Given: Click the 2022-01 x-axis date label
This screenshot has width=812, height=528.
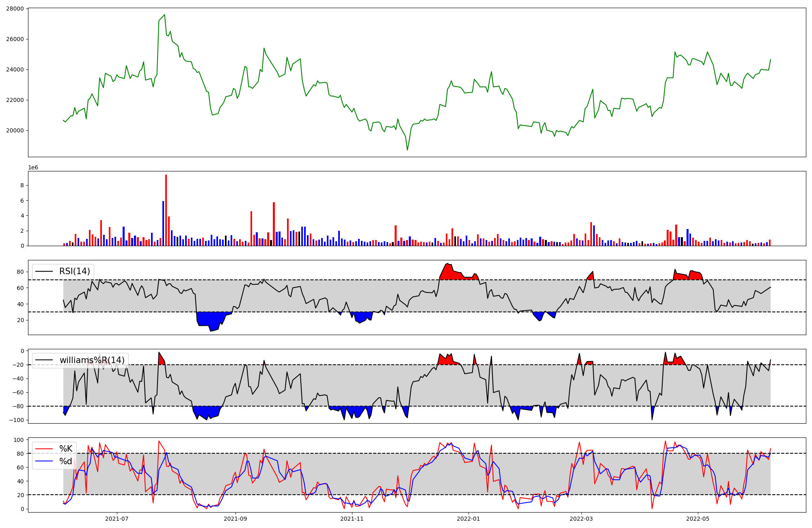Looking at the screenshot, I should tap(469, 519).
